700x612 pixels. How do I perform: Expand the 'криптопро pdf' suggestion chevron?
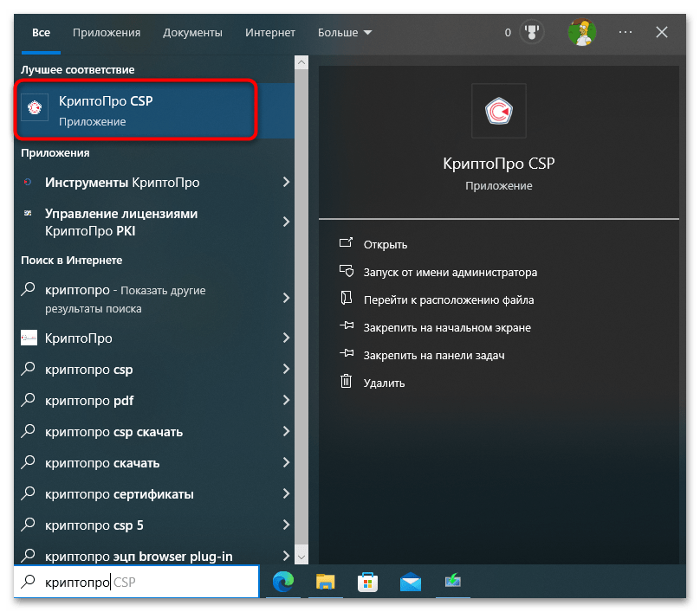click(x=286, y=401)
